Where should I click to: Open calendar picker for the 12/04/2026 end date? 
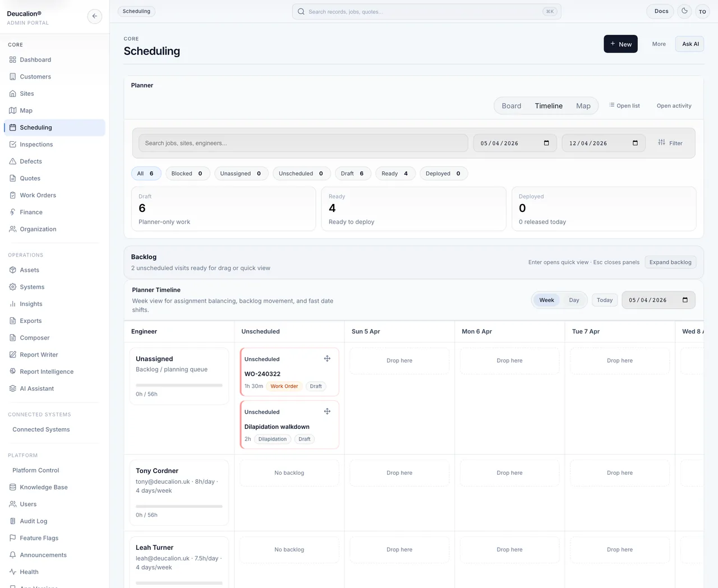(x=635, y=143)
